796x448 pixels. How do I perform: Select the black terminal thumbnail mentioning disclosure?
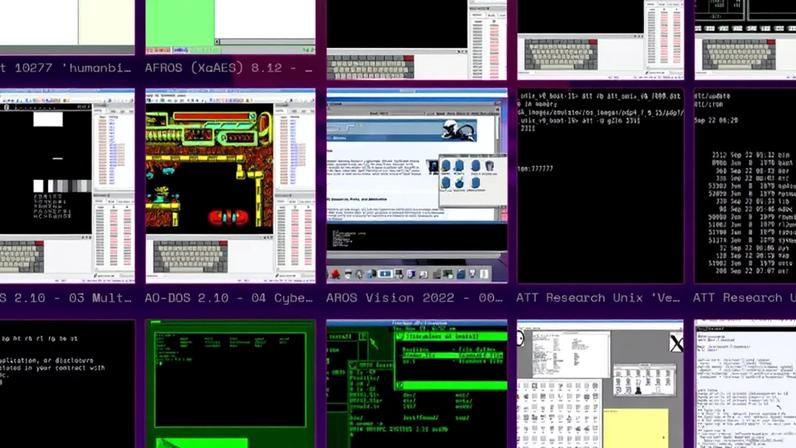(x=67, y=384)
